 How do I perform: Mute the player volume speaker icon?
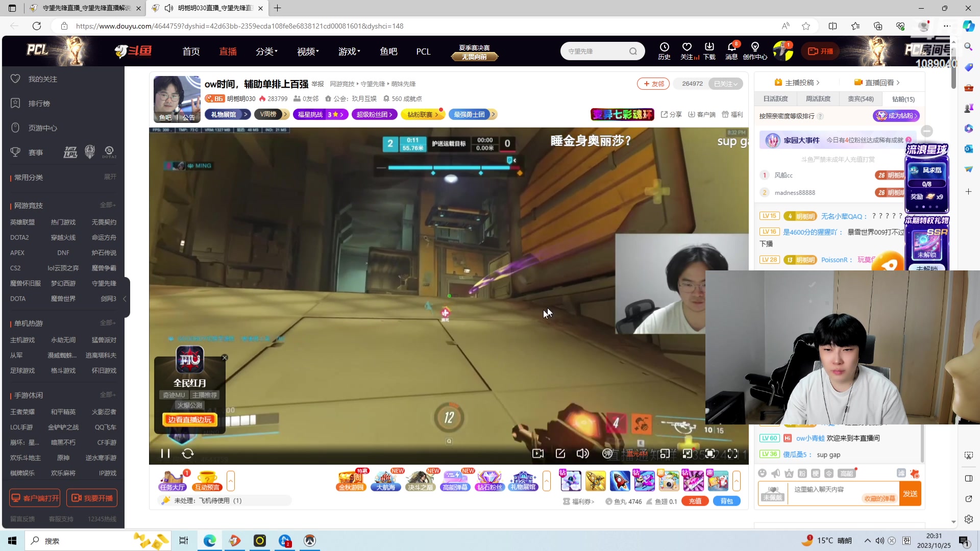[x=582, y=454]
